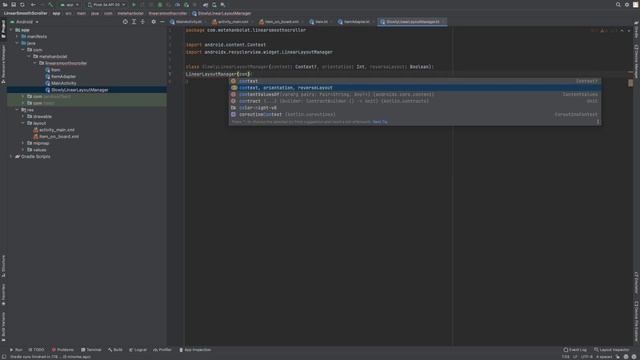Switch to the activity_main.xml editor tab
The image size is (640, 360).
[231, 22]
